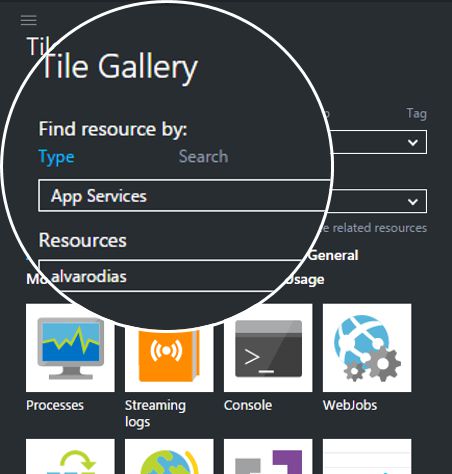Open the alvarodias resources dropdown
The image size is (452, 474).
pyautogui.click(x=170, y=276)
